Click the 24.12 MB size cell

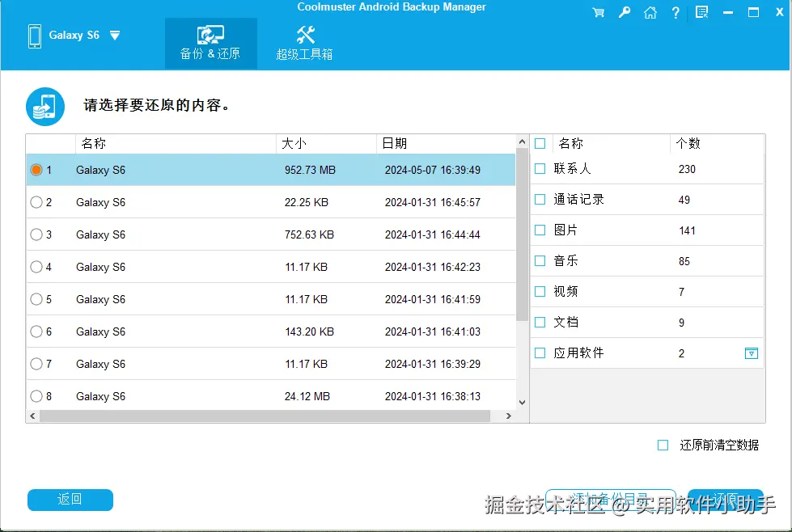(307, 396)
